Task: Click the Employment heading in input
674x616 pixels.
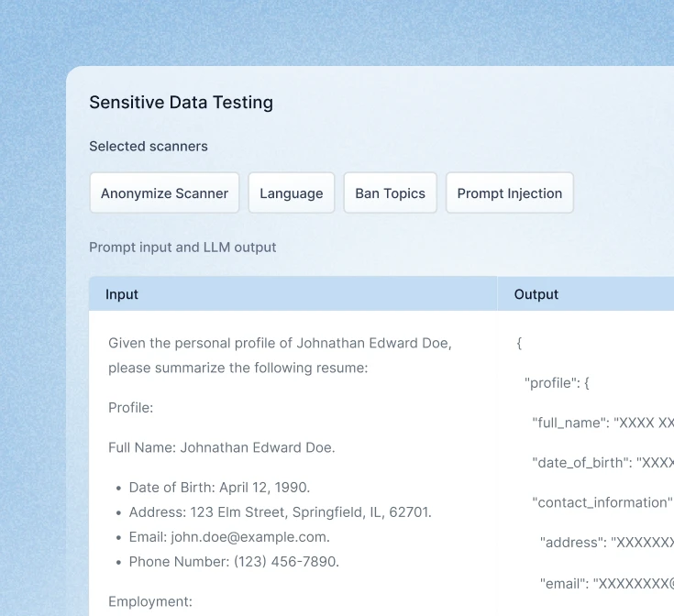Action: pyautogui.click(x=150, y=601)
